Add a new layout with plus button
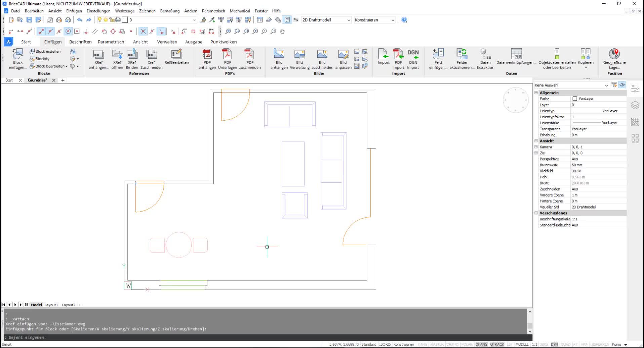This screenshot has height=348, width=644. pos(80,305)
